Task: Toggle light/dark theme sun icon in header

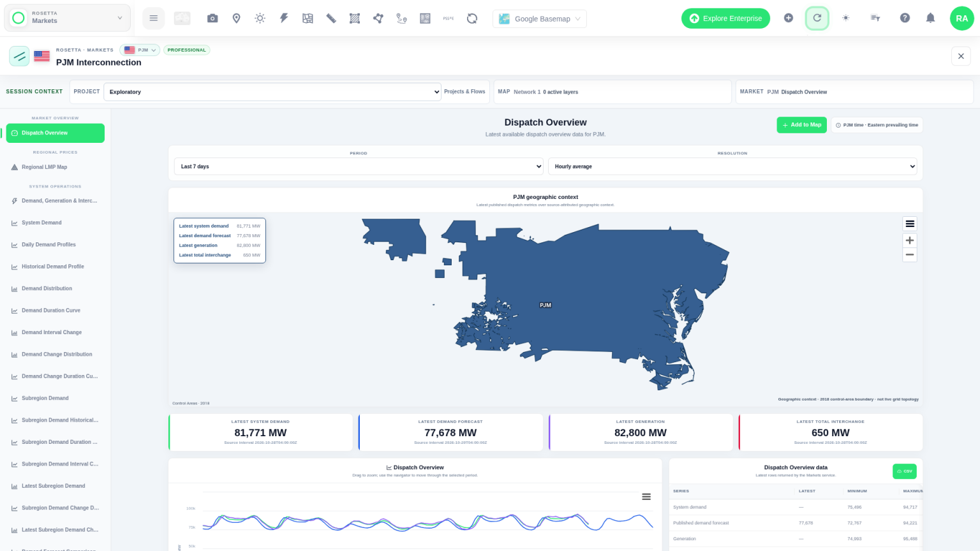Action: [x=846, y=18]
